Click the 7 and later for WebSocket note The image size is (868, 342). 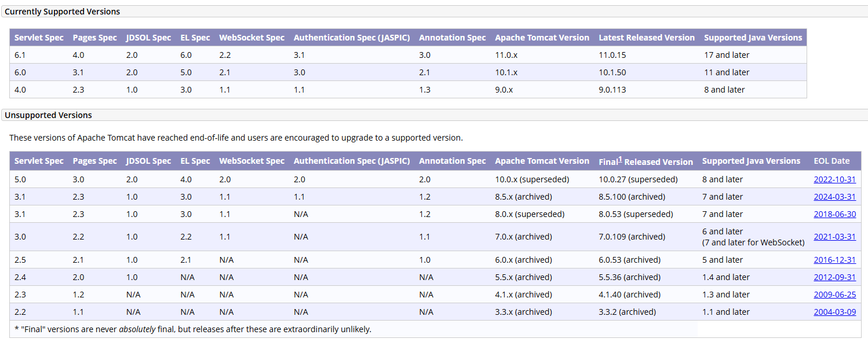753,242
